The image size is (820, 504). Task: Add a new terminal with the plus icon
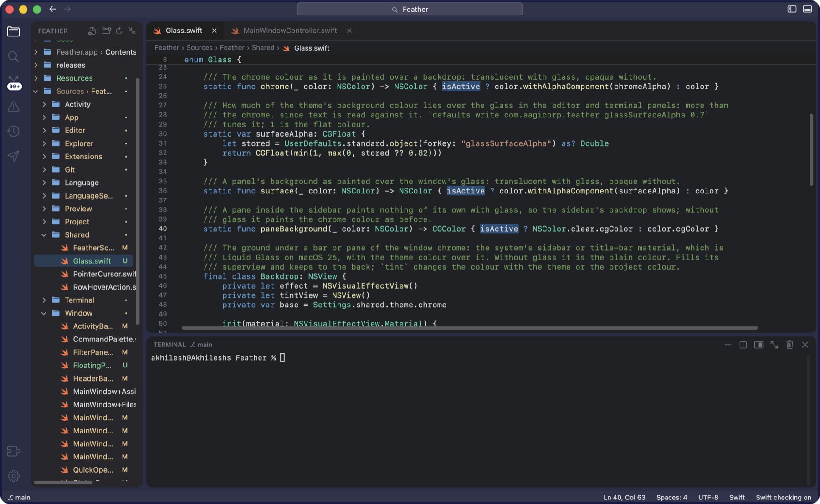click(x=728, y=345)
